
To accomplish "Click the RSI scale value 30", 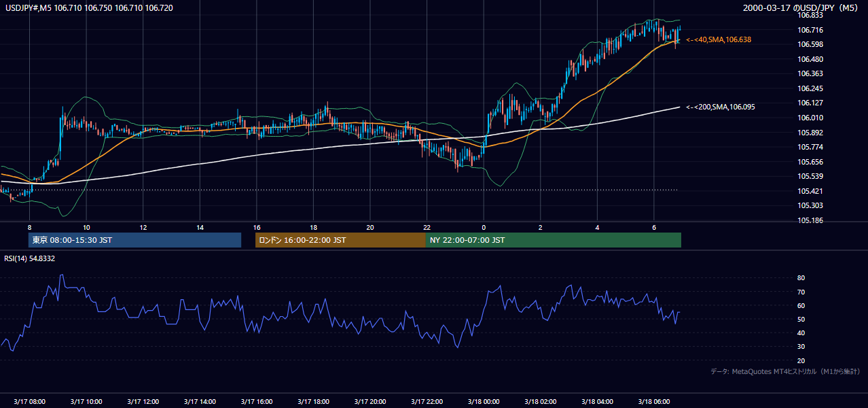I will 801,347.
